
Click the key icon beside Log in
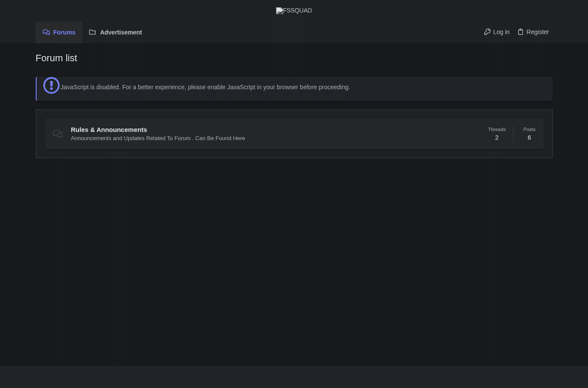487,32
